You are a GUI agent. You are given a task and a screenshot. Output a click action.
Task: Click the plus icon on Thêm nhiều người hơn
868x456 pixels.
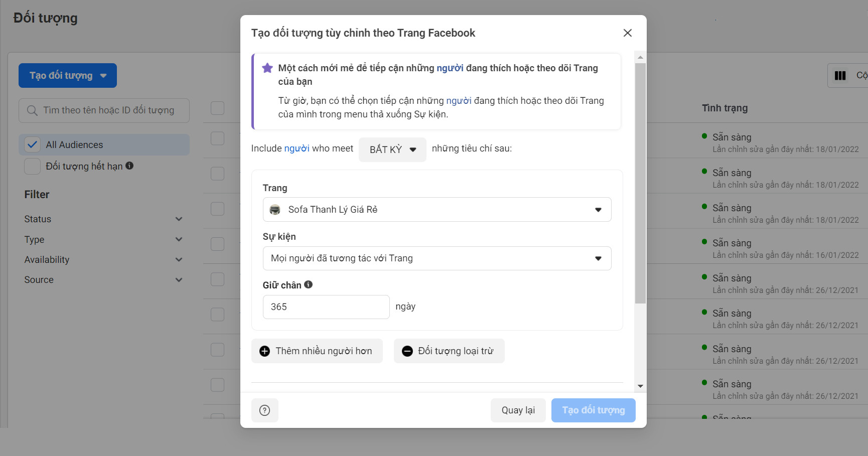(264, 351)
